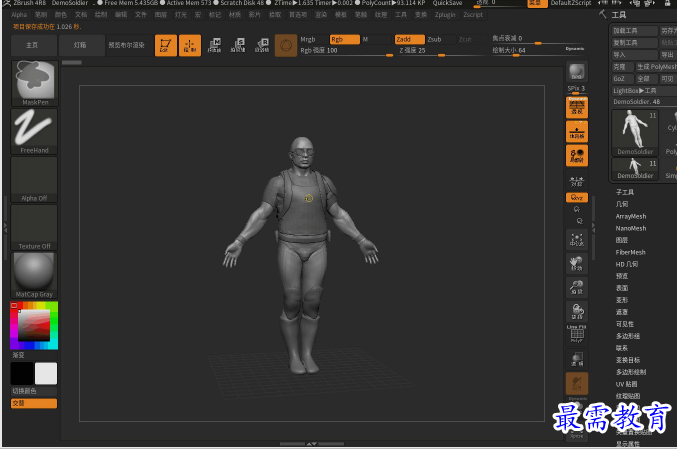
Task: Click the Rgb 强度 100 slider
Action: [x=346, y=51]
